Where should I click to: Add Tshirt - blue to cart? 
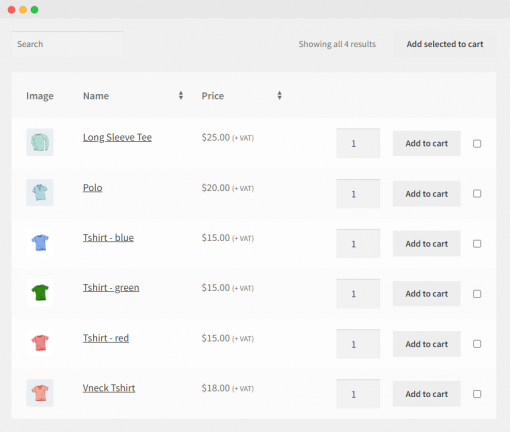coord(427,244)
